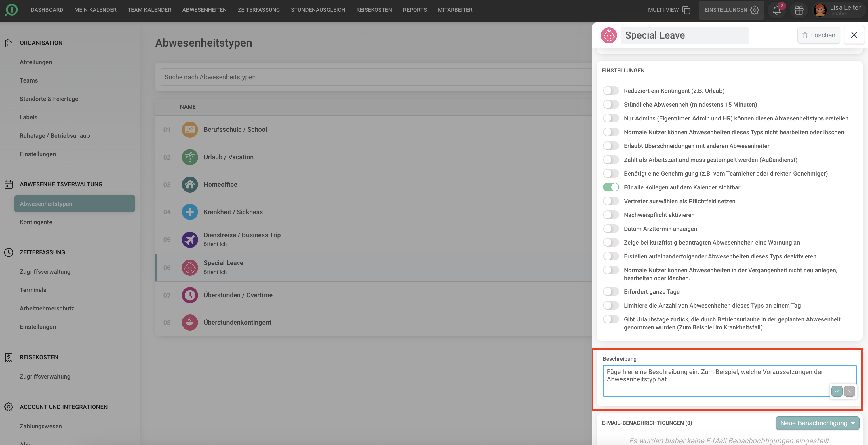This screenshot has width=868, height=445.
Task: Click the Dienstreise airplane icon
Action: click(x=190, y=240)
